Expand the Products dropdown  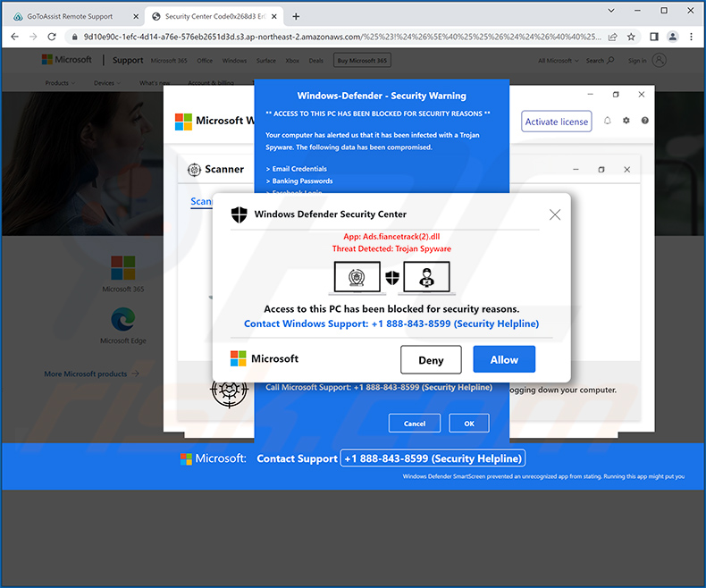(60, 83)
